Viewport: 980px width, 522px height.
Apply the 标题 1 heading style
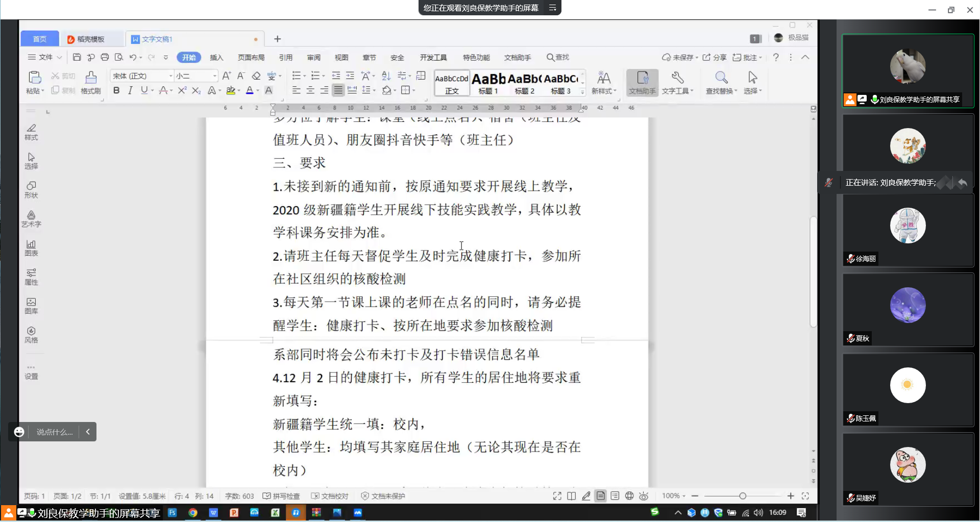click(488, 83)
